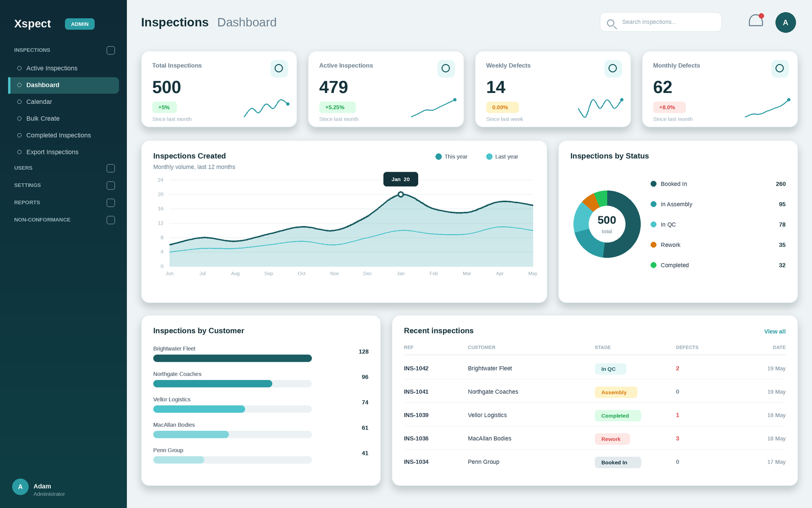Image resolution: width=812 pixels, height=508 pixels.
Task: Click the Active Inspections card icon
Action: tap(446, 68)
